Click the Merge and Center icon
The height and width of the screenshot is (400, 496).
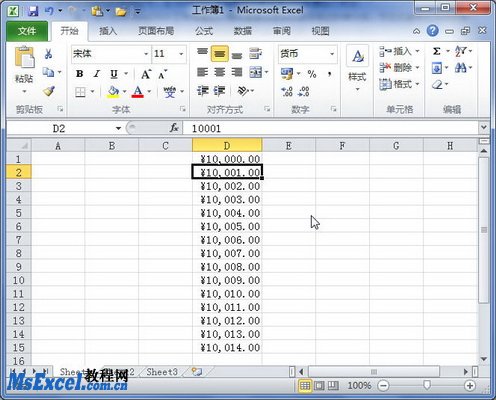[256, 72]
